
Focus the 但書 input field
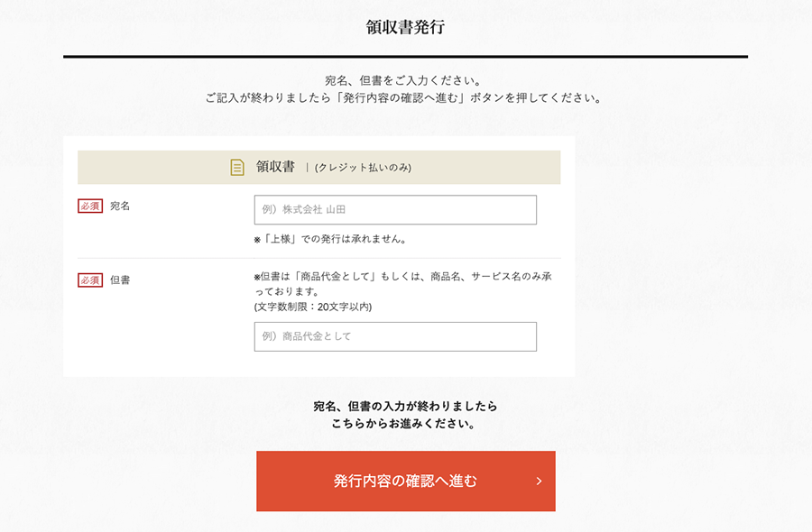(395, 336)
